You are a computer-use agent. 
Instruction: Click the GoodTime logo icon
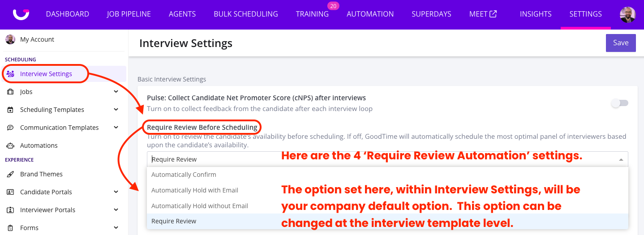pyautogui.click(x=21, y=13)
